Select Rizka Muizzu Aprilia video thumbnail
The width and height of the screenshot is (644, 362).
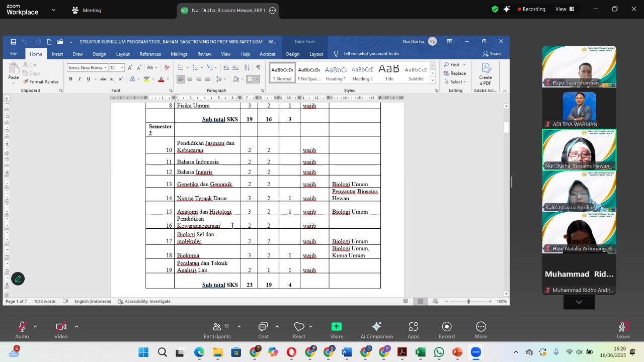[579, 192]
